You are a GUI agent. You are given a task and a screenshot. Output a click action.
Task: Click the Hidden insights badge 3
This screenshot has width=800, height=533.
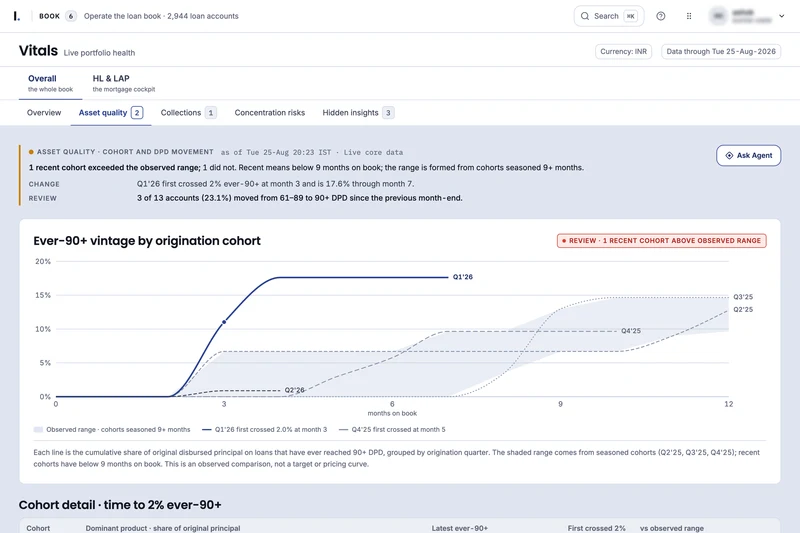tap(388, 113)
